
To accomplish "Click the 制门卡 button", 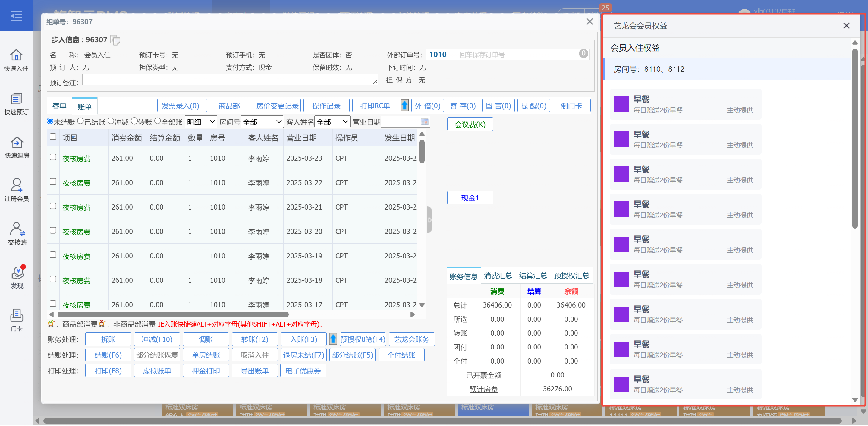I will (571, 106).
